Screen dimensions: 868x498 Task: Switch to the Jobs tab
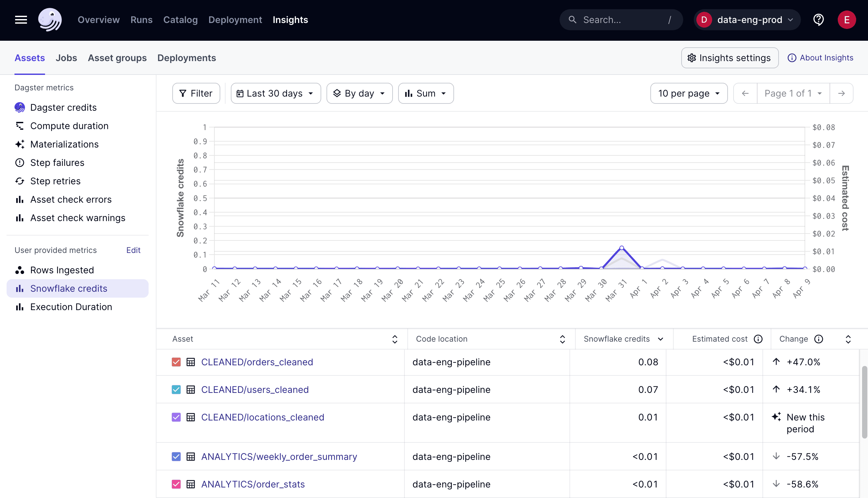[x=66, y=58]
